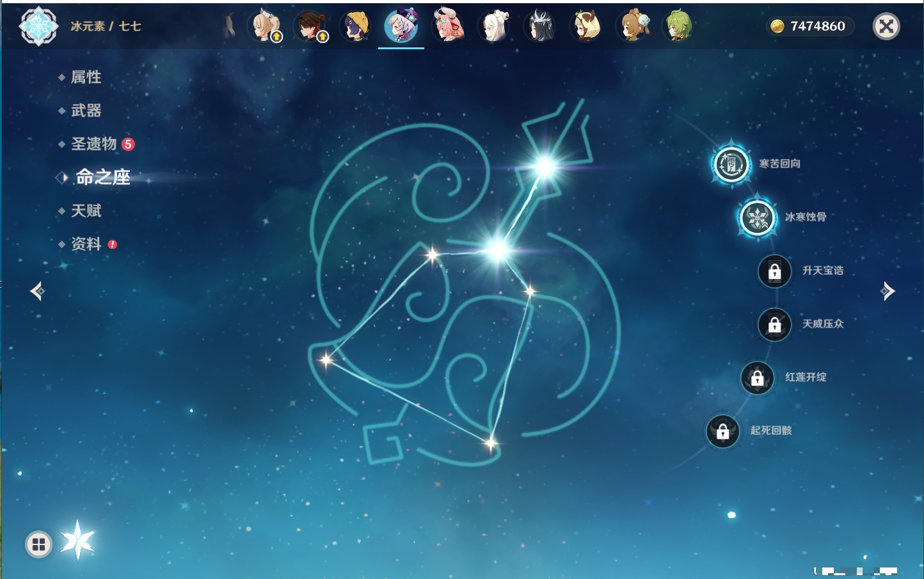This screenshot has width=924, height=579.
Task: Close the character screen with the X
Action: (x=886, y=26)
